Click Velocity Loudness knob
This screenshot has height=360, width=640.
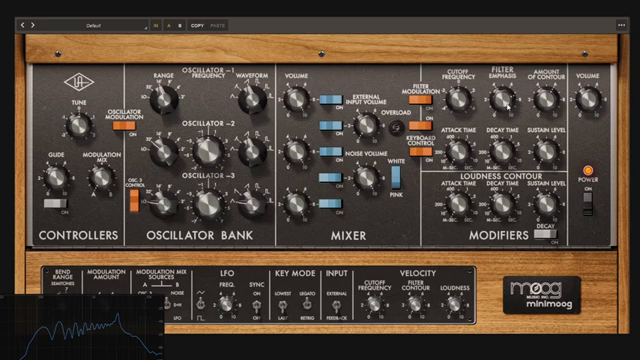tap(454, 304)
